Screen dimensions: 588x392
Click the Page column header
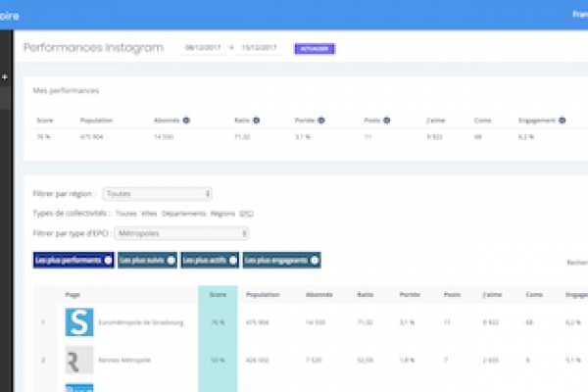73,295
